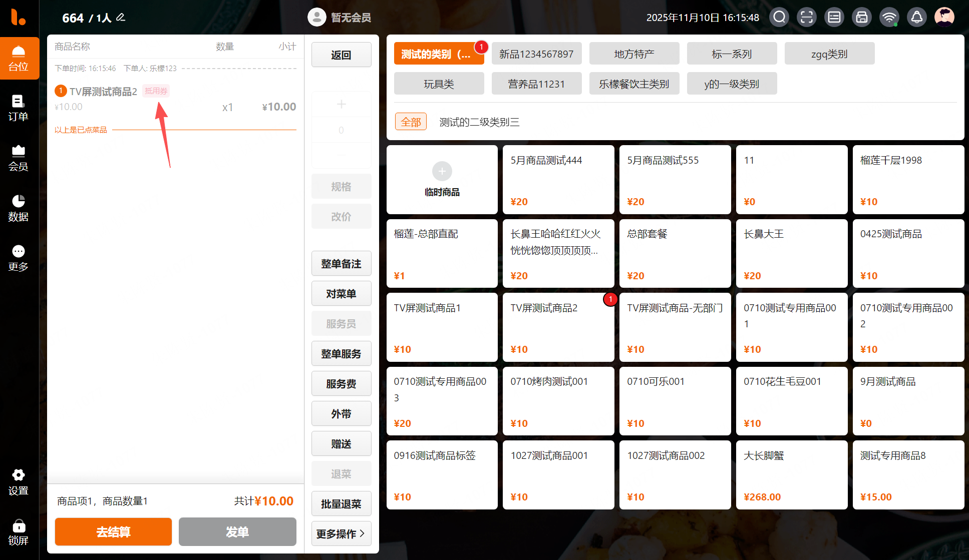The image size is (969, 560).
Task: Click user avatar in top right
Action: (944, 18)
